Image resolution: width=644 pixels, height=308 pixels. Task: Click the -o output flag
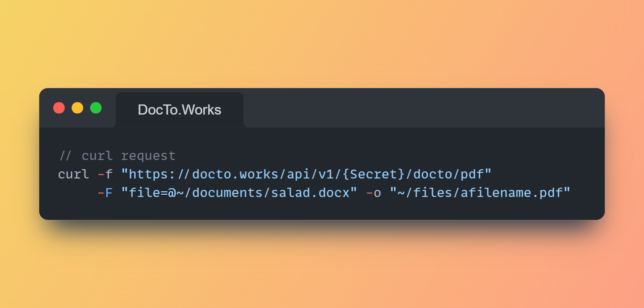click(374, 193)
